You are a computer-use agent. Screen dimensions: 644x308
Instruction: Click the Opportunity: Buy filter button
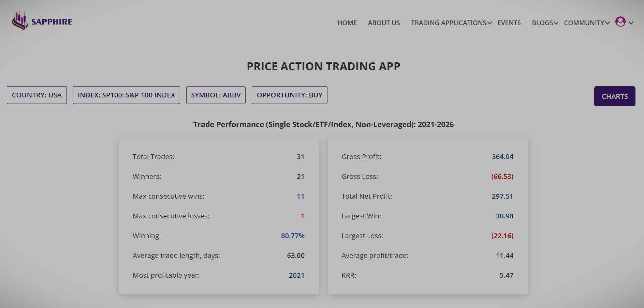click(289, 95)
